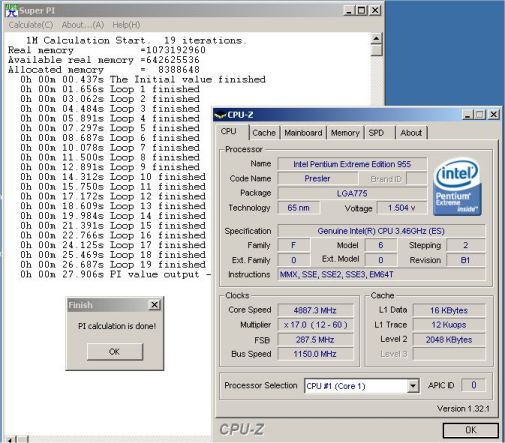Click the 'Allocated memory = 8388648' line
Image resolution: width=505 pixels, height=443 pixels.
(x=104, y=70)
